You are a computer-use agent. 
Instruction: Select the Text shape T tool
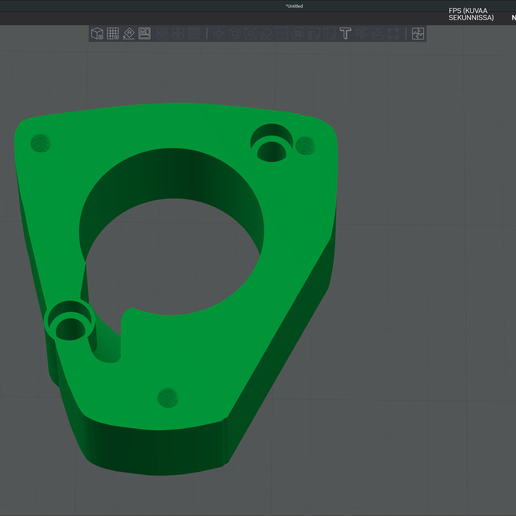[345, 34]
